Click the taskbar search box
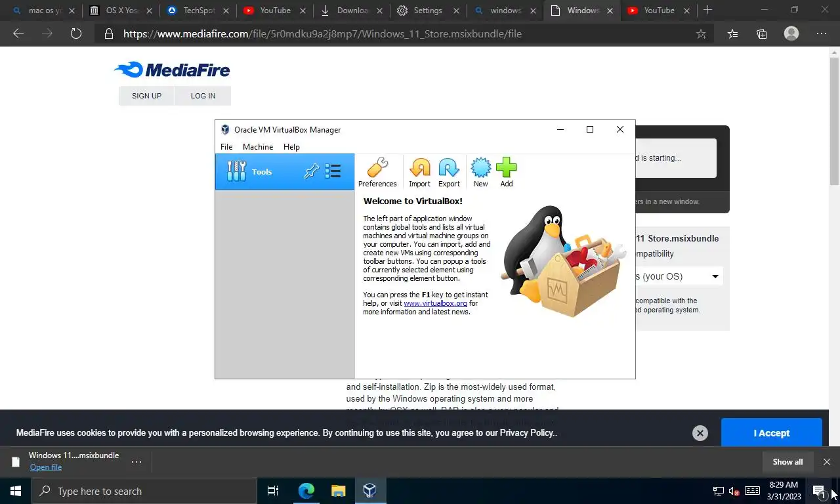Viewport: 840px width, 504px height. tap(144, 491)
